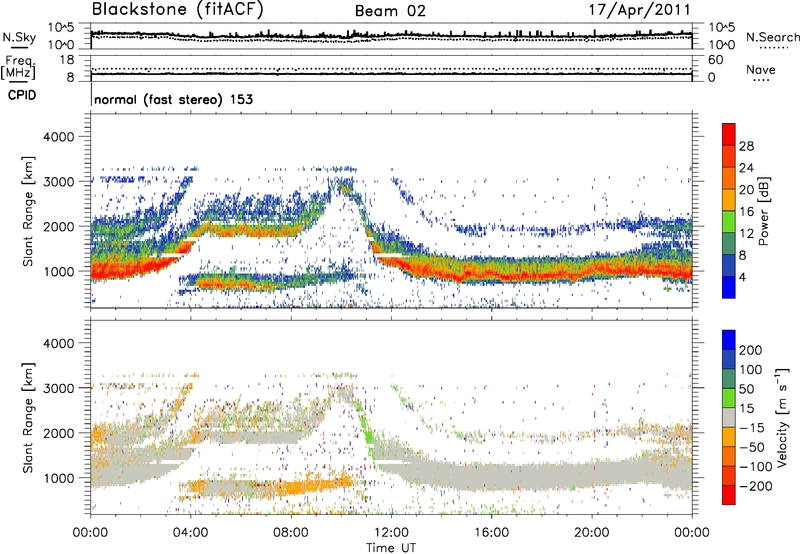Click the 'Velocity [m s⁻¹]' color bar title

click(x=781, y=417)
